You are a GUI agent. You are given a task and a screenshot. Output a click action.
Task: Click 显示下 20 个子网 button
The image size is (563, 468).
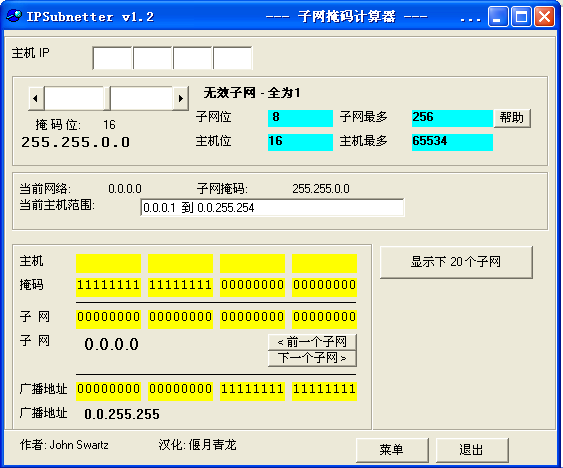456,262
